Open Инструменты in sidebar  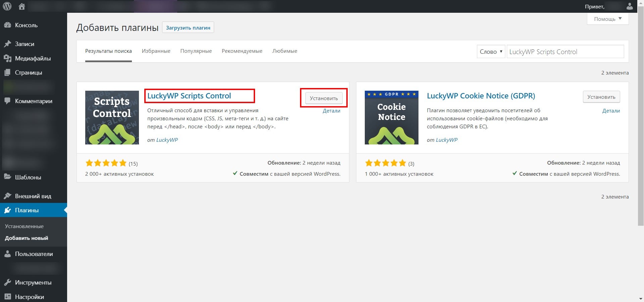tap(33, 283)
